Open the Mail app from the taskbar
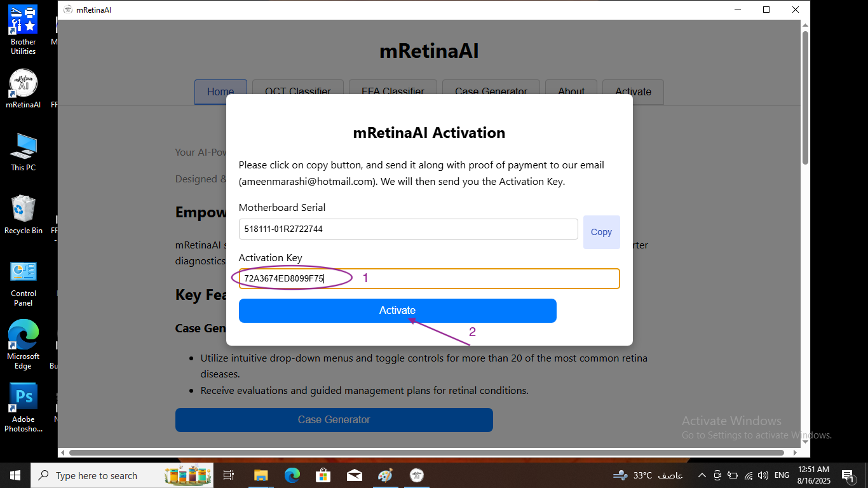This screenshot has height=488, width=868. pyautogui.click(x=355, y=475)
